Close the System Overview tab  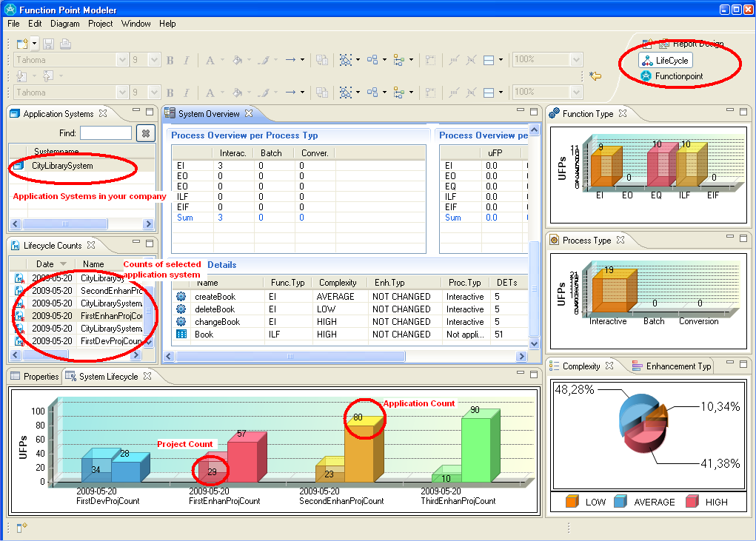[x=249, y=113]
